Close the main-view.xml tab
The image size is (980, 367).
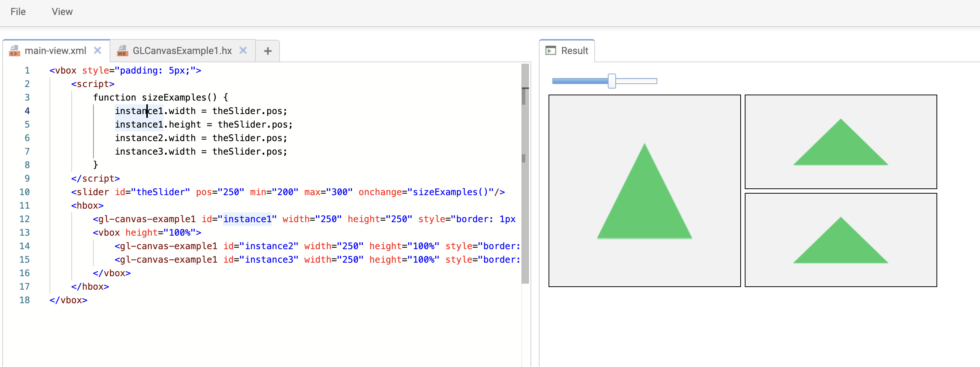click(98, 50)
